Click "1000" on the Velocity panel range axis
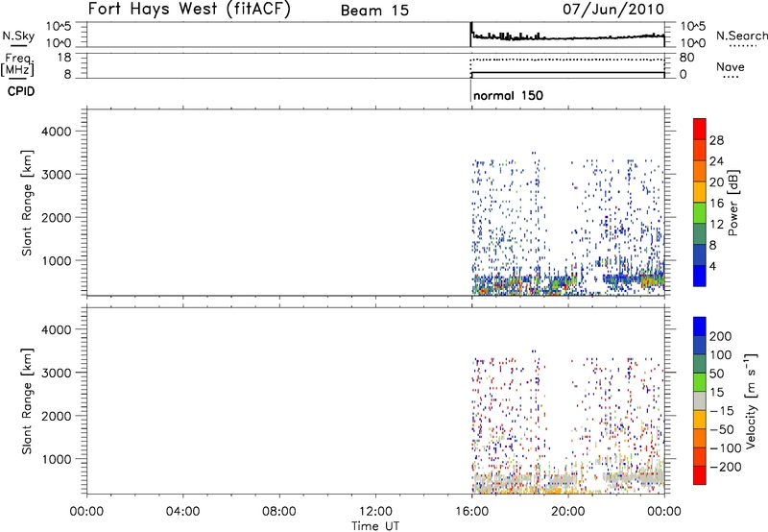 tap(57, 459)
